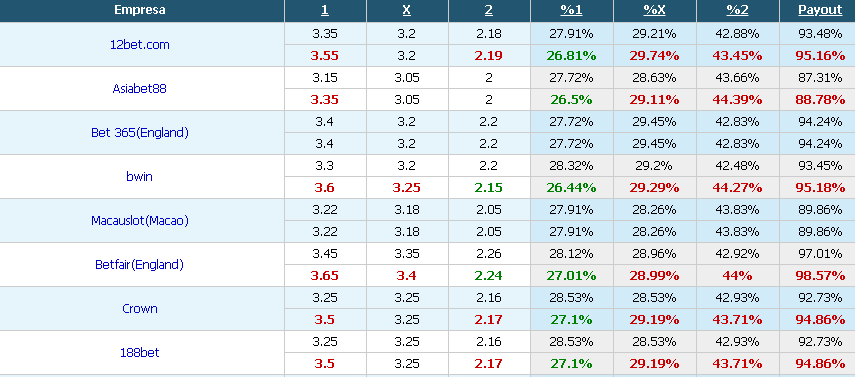Select Asiabet88's 88.78% payout value
Screen dimensions: 855x377
821,100
